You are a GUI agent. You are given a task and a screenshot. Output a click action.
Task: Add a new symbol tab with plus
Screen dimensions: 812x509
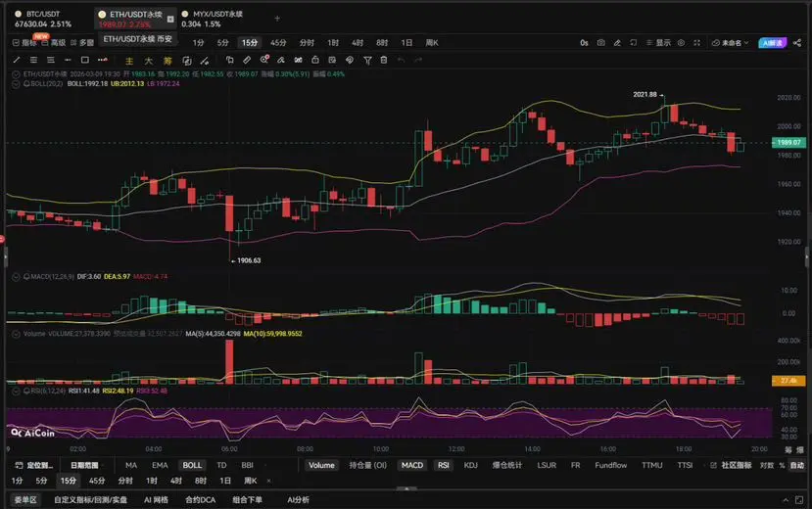coord(277,19)
